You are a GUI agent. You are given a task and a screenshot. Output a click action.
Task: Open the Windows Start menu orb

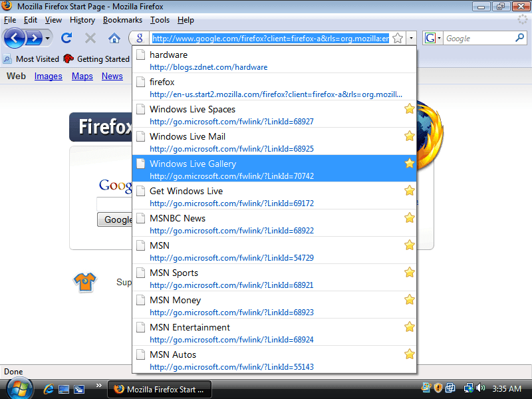point(19,389)
